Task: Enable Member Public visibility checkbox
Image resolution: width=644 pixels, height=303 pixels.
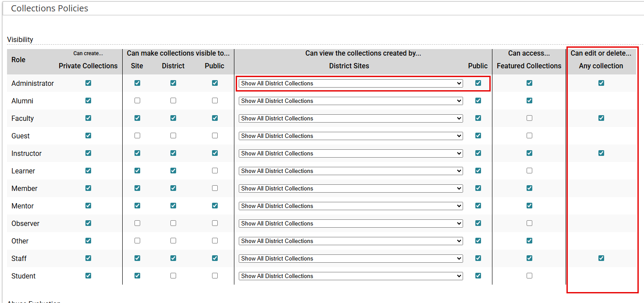Action: click(215, 188)
